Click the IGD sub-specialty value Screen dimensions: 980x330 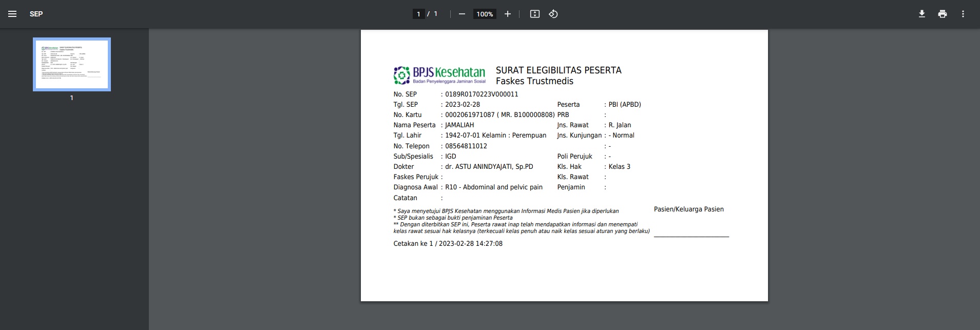pyautogui.click(x=451, y=157)
